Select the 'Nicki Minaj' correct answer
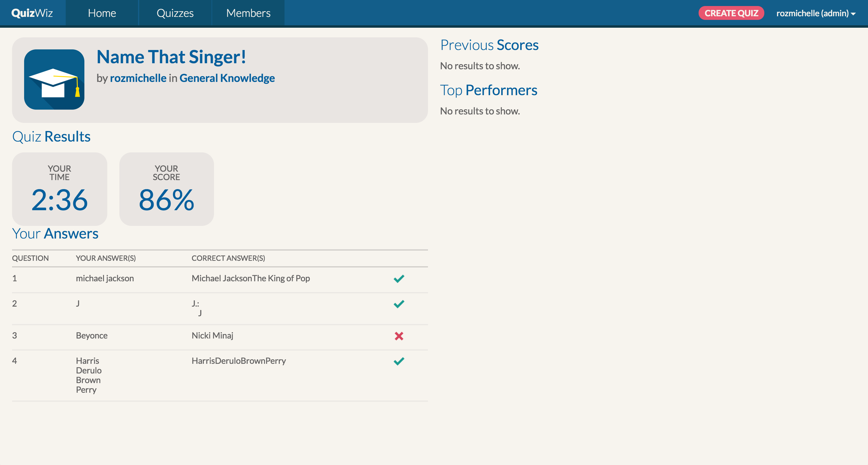Viewport: 868px width, 465px height. pos(212,336)
